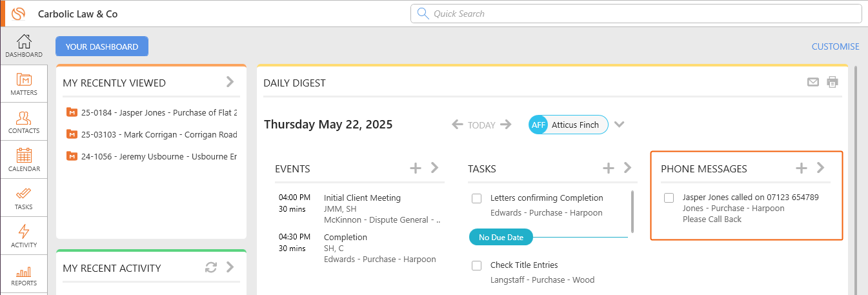Tick the Check Title Entries checkbox
The height and width of the screenshot is (295, 868).
[x=477, y=265]
